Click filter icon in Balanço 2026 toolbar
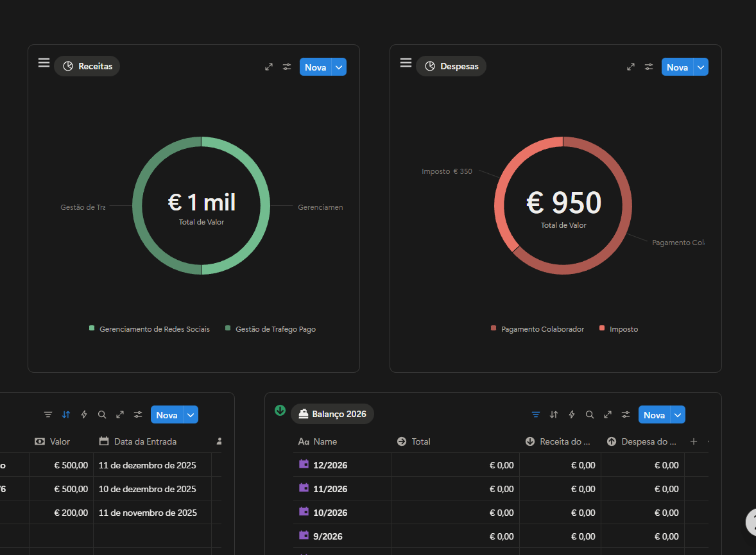This screenshot has width=756, height=555. 536,414
